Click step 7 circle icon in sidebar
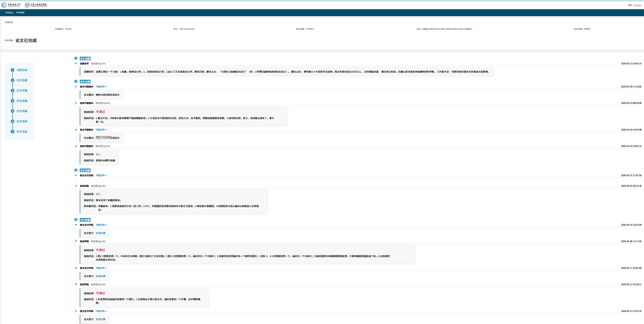The width and height of the screenshot is (644, 324). tap(12, 132)
